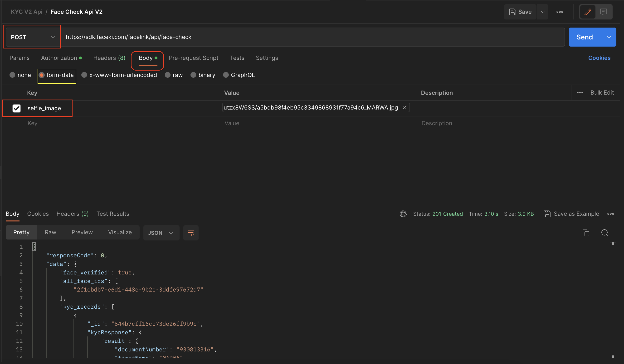The height and width of the screenshot is (364, 624).
Task: Copy the response body with the copy icon
Action: pyautogui.click(x=586, y=233)
